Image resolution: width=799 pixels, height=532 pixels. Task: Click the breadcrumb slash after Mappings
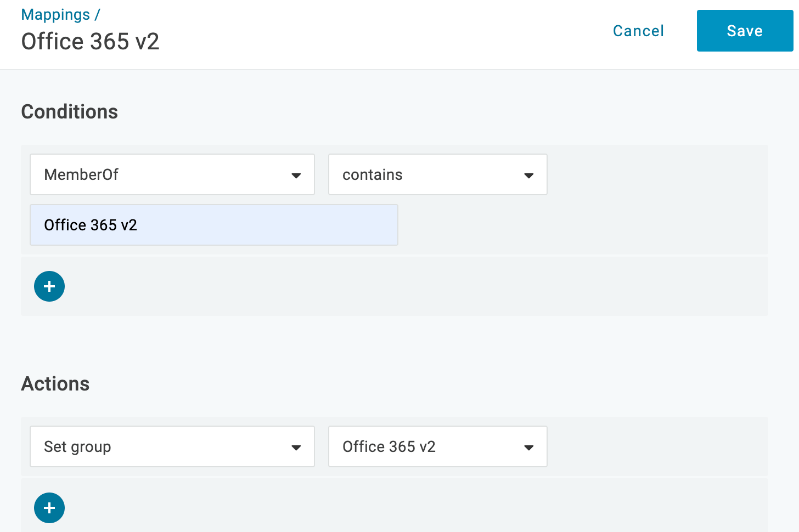tap(97, 15)
